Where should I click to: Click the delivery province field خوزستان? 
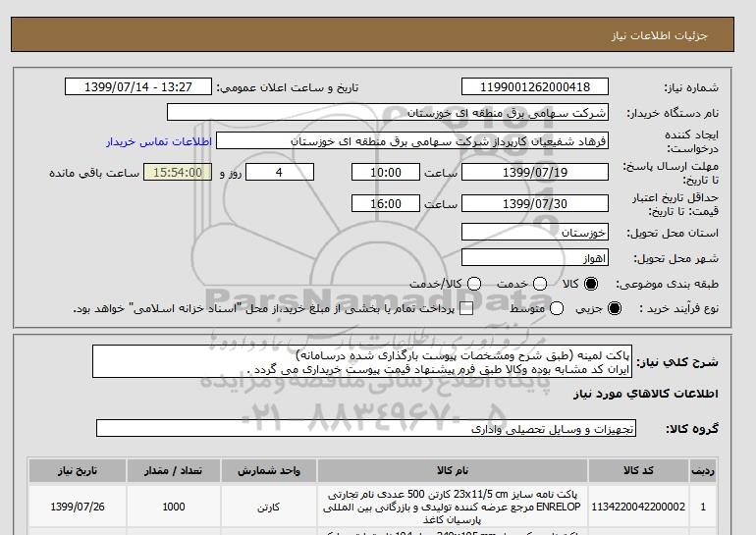(x=535, y=233)
